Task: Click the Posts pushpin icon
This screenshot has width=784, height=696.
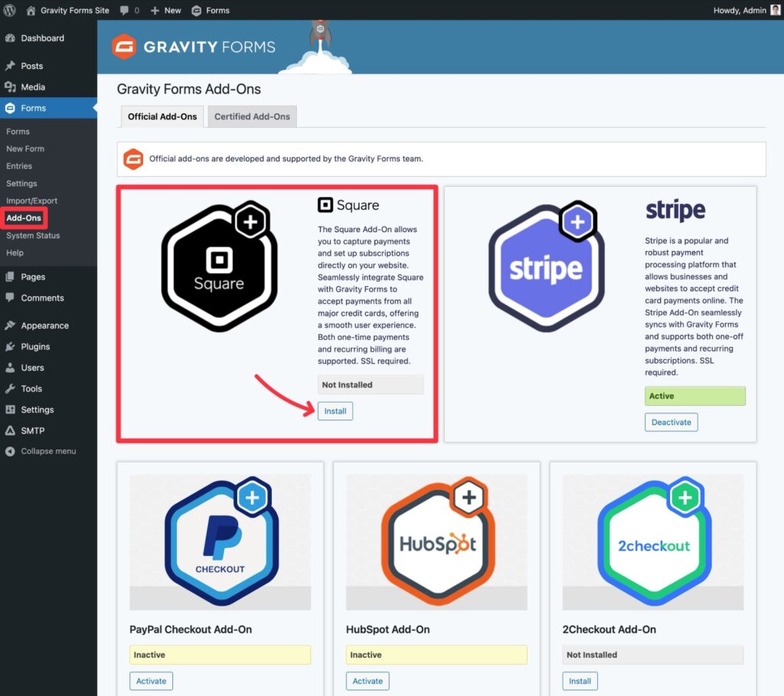Action: point(10,66)
